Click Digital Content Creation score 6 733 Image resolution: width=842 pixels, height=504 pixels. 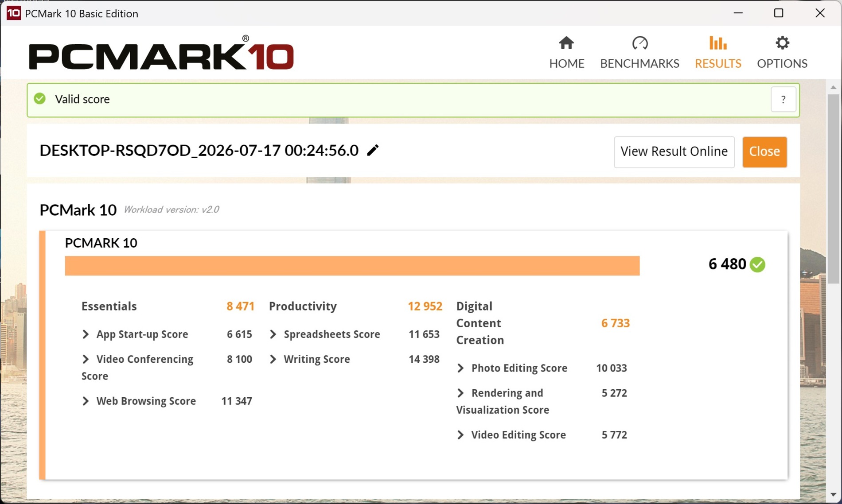click(x=615, y=323)
